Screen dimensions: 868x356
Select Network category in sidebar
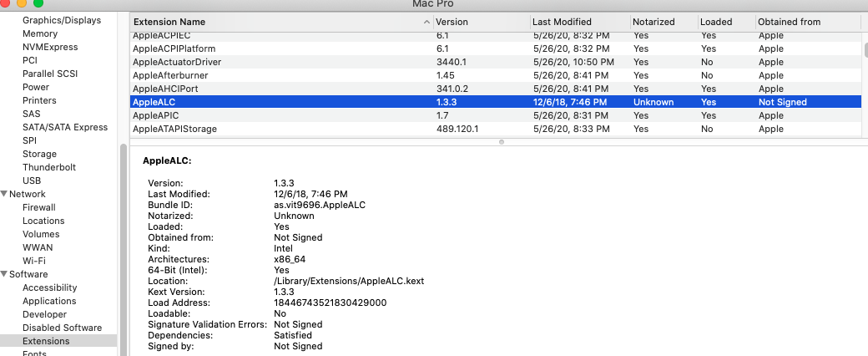click(27, 194)
